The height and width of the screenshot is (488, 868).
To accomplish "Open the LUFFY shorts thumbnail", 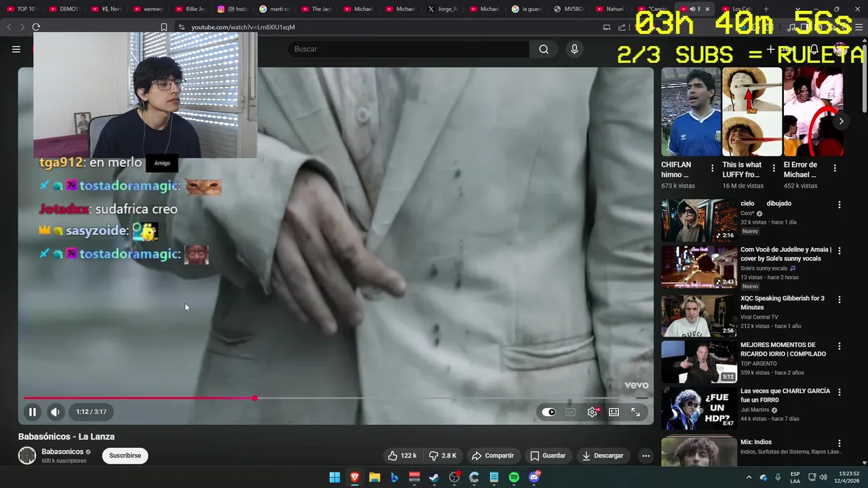I will click(x=752, y=112).
